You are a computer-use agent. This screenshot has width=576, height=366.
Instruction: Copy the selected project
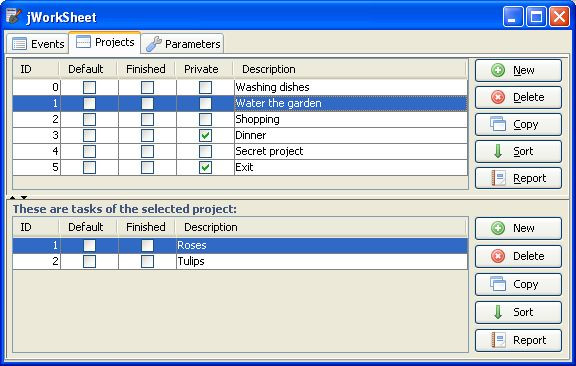[518, 124]
